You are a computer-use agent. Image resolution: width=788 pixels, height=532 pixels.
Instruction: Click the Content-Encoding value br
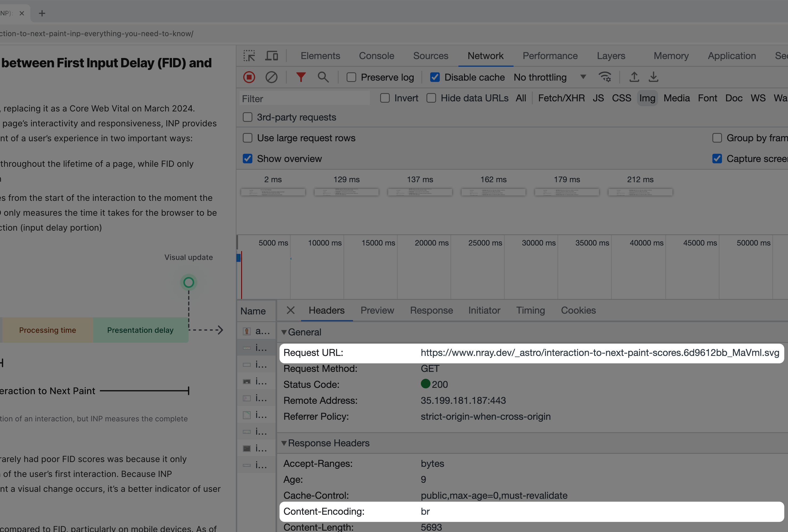[x=425, y=511]
